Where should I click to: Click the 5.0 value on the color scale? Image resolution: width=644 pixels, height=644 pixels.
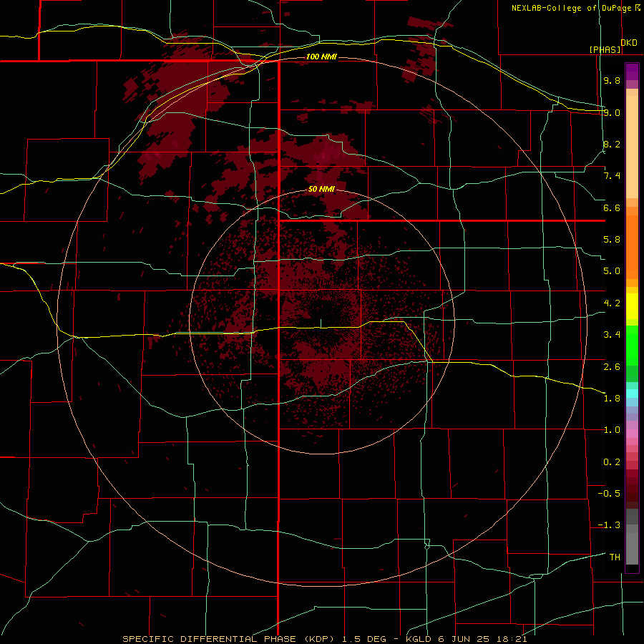click(x=612, y=271)
